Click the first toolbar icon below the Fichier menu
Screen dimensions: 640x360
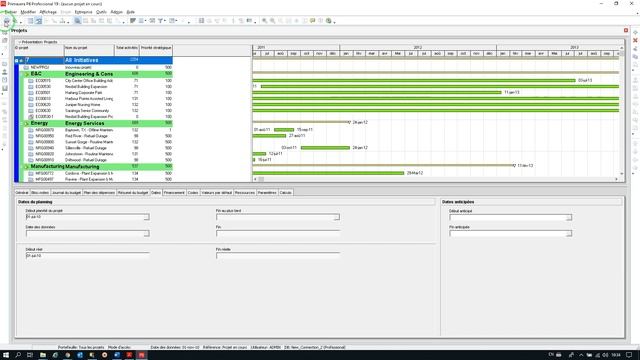tap(7, 21)
